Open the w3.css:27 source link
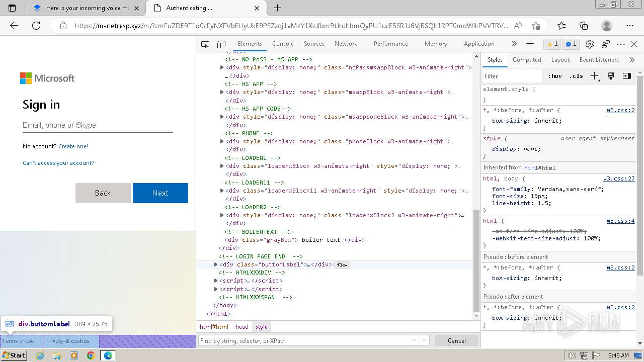 point(619,178)
